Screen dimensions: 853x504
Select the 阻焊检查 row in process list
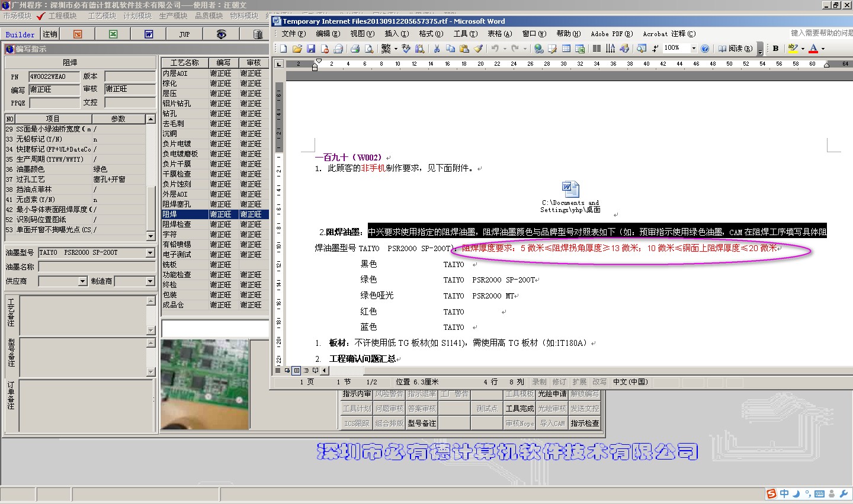click(215, 224)
